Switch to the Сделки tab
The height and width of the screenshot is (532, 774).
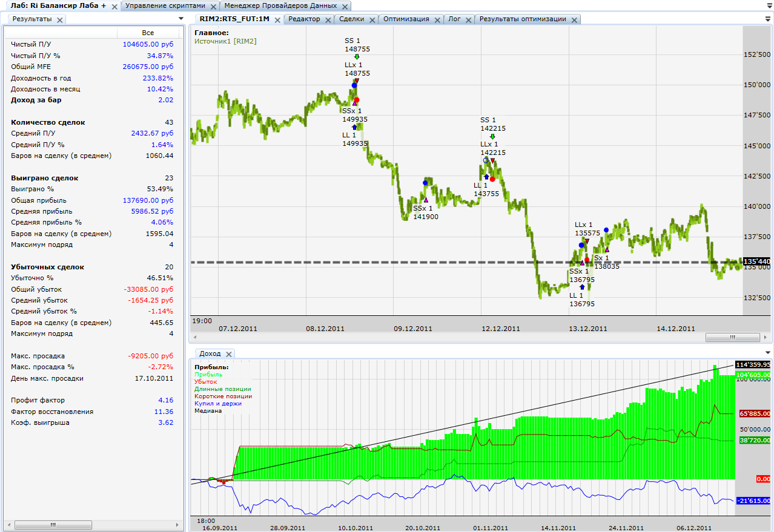(x=351, y=19)
